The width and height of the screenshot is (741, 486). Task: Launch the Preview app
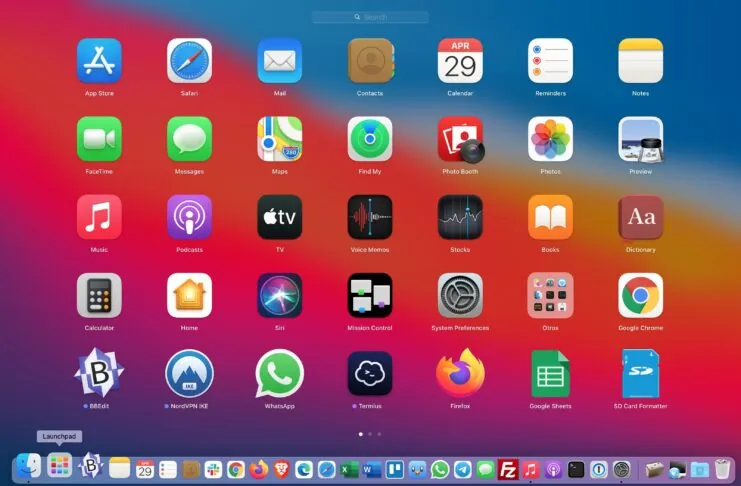click(x=641, y=139)
